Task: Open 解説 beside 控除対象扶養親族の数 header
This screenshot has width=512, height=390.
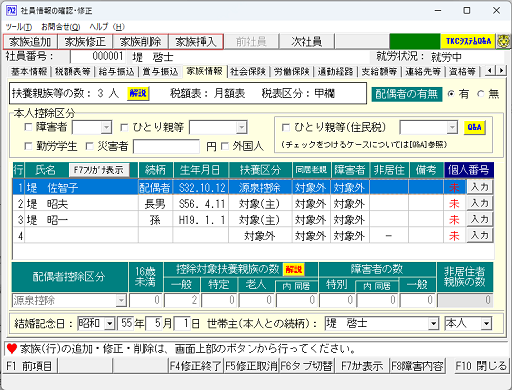Action: pyautogui.click(x=293, y=269)
